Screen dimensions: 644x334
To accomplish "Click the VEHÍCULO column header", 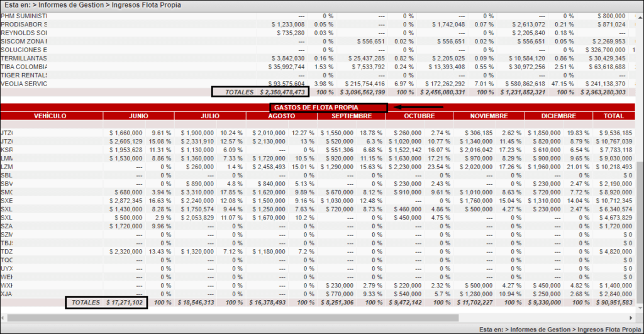I will pos(50,116).
